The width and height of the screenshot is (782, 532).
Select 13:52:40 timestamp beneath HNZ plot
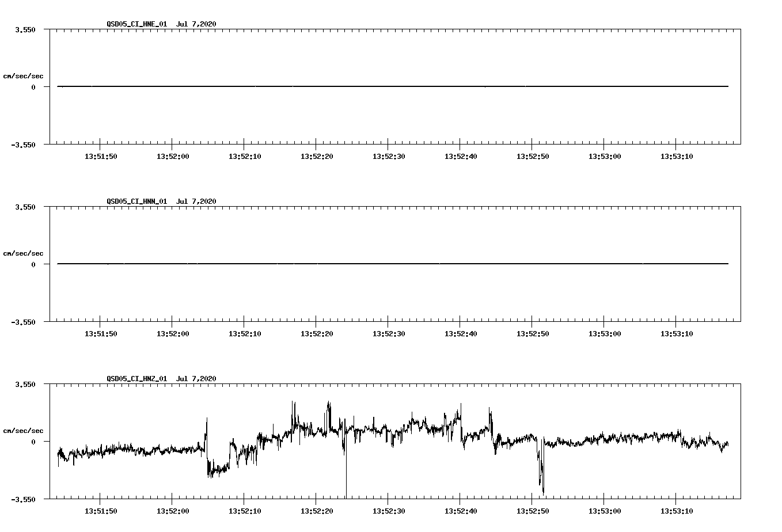(x=461, y=511)
